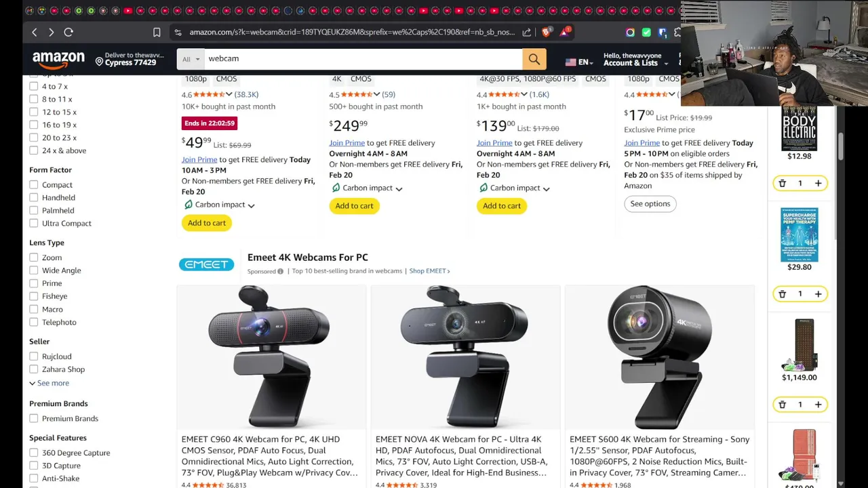The image size is (868, 488).
Task: Reload the page with the refresh icon
Action: 68,33
